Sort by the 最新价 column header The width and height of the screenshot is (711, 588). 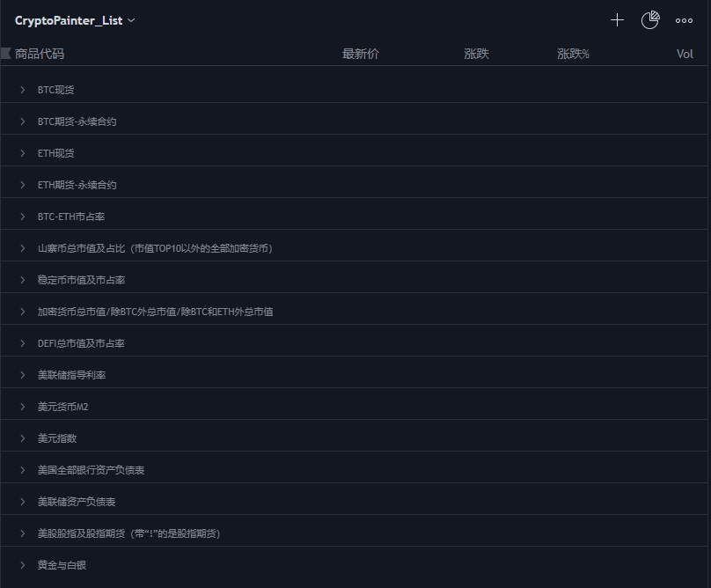(x=360, y=54)
